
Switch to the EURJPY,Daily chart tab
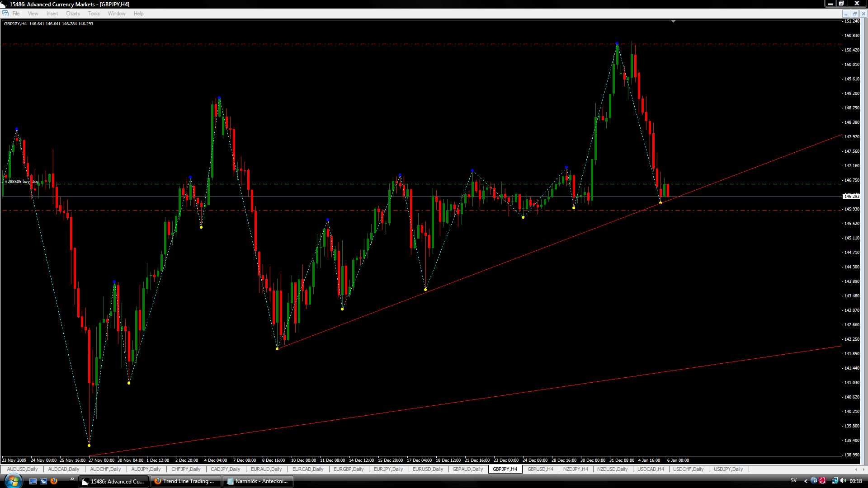[388, 469]
